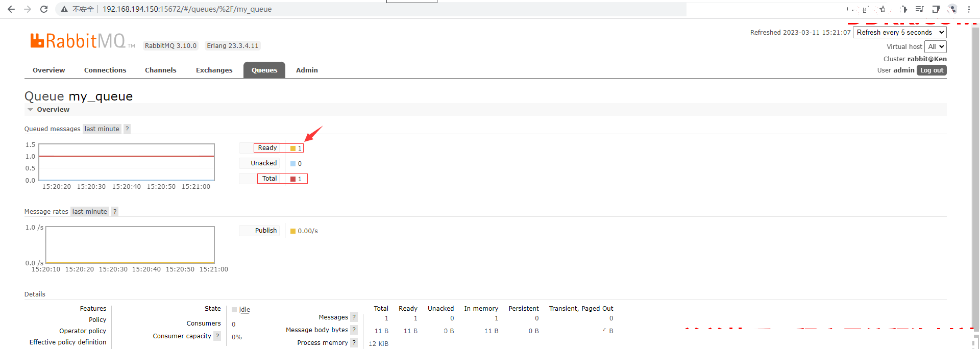The width and height of the screenshot is (980, 349).
Task: Click the Publish 0.00/s rate value
Action: pyautogui.click(x=308, y=231)
